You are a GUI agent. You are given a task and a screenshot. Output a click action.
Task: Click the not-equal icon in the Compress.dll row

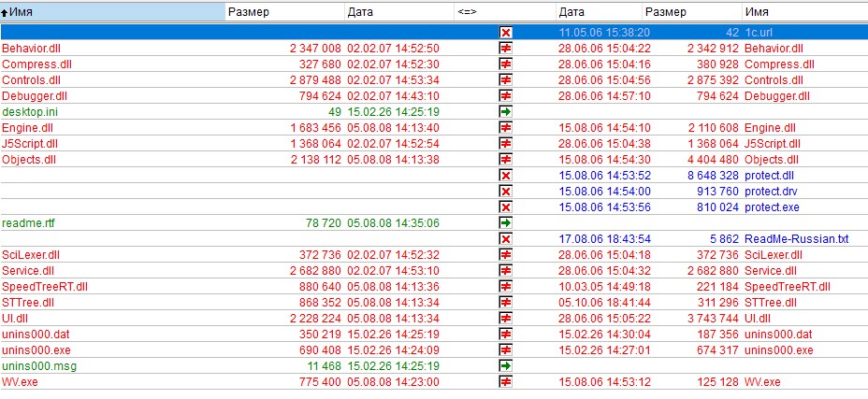(505, 64)
